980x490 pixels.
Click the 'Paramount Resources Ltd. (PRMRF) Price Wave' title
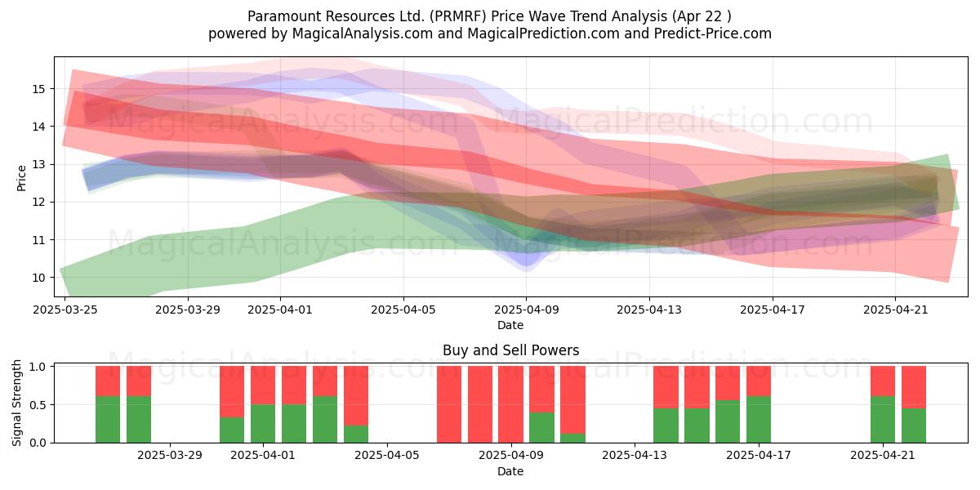tap(490, 16)
